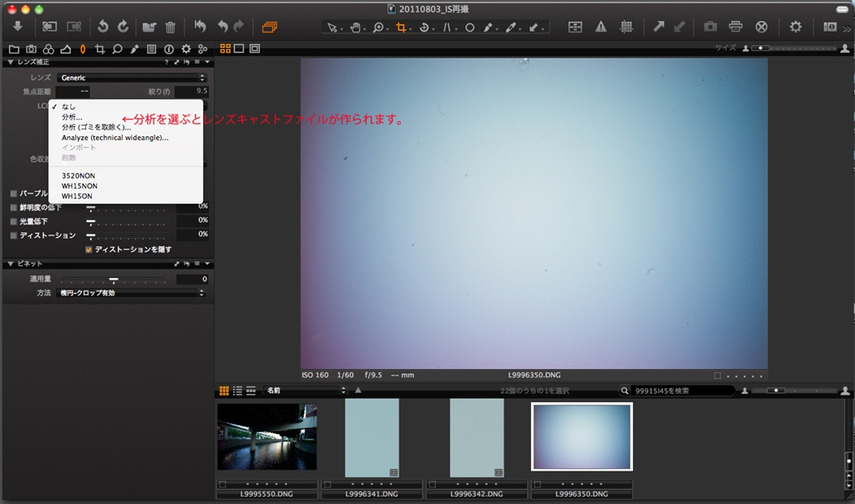This screenshot has height=504, width=855.
Task: Enable the 光量低下 checkbox
Action: (13, 221)
